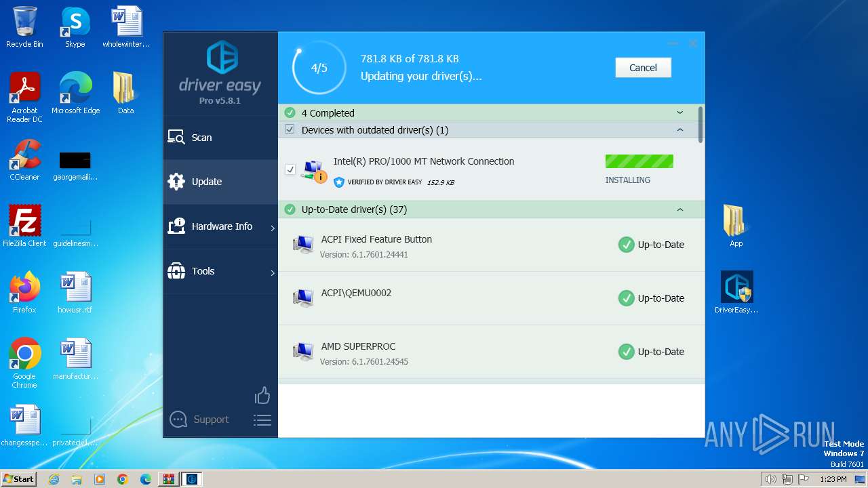Open Microsoft Edge desktop shortcut
Screen dimensions: 868x488
point(75,94)
